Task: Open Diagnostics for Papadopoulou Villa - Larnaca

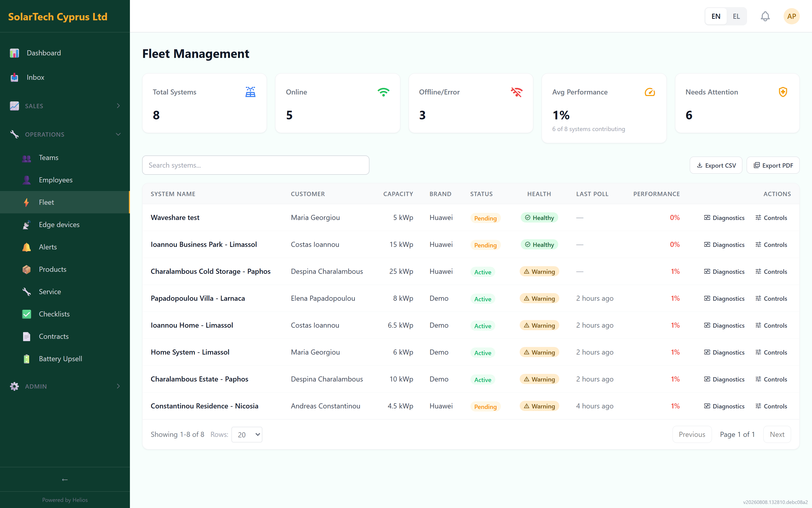Action: (724, 298)
